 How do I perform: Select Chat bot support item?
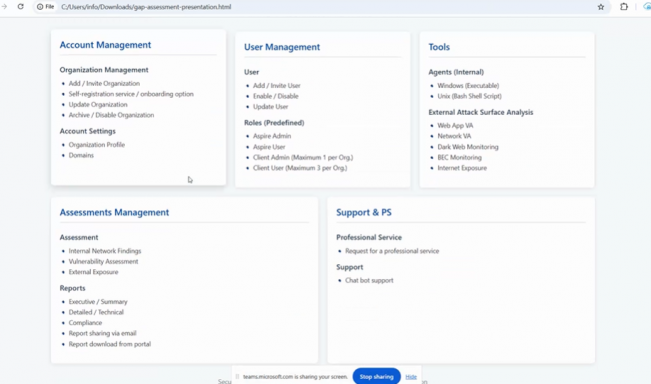(x=369, y=281)
